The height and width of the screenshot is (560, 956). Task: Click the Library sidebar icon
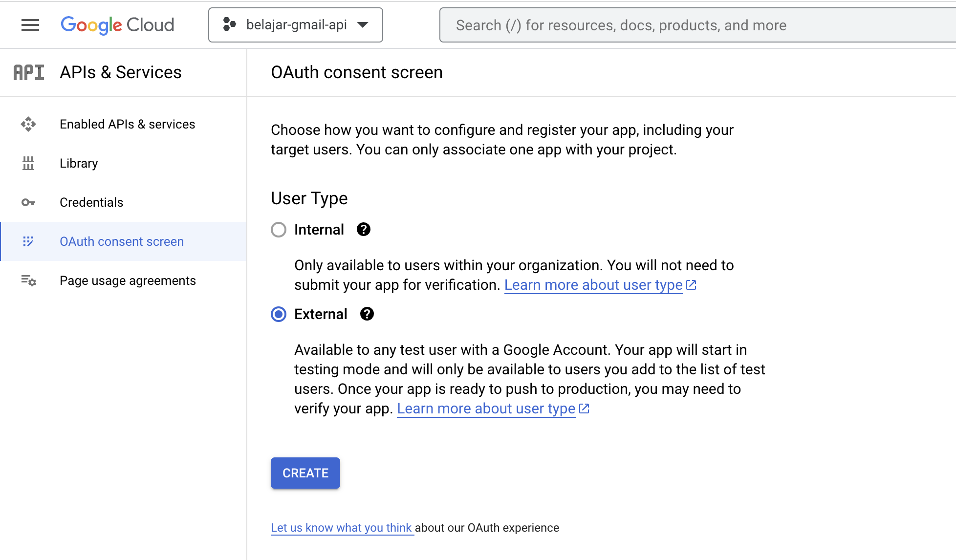pyautogui.click(x=28, y=163)
